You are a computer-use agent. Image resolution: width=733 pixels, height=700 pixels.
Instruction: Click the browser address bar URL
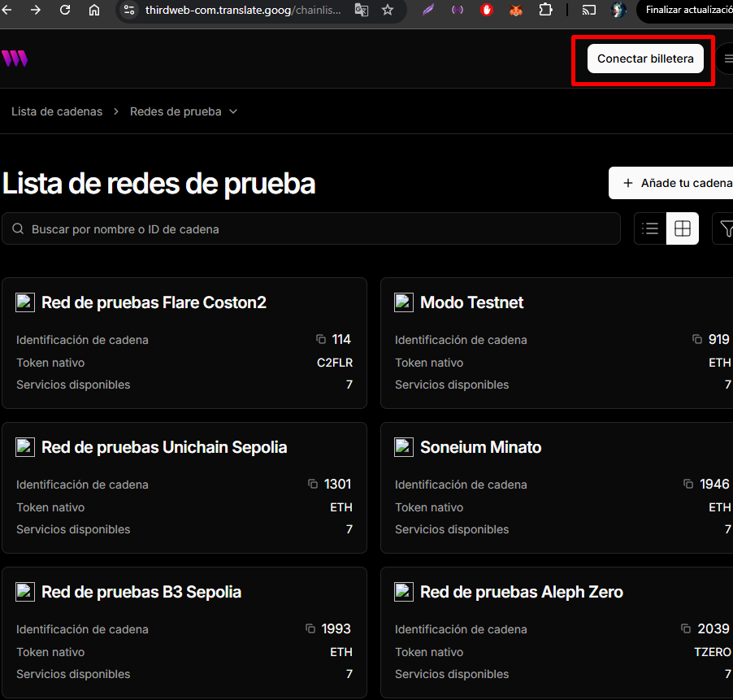coord(243,10)
